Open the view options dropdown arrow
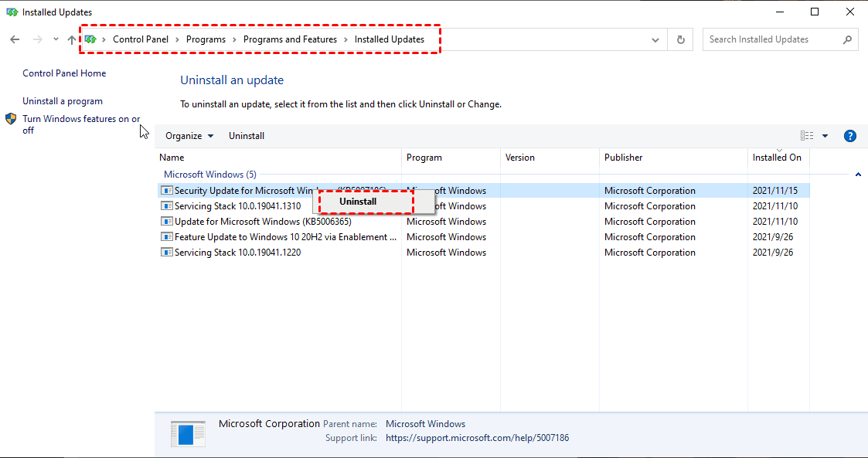Viewport: 868px width, 458px height. (825, 136)
